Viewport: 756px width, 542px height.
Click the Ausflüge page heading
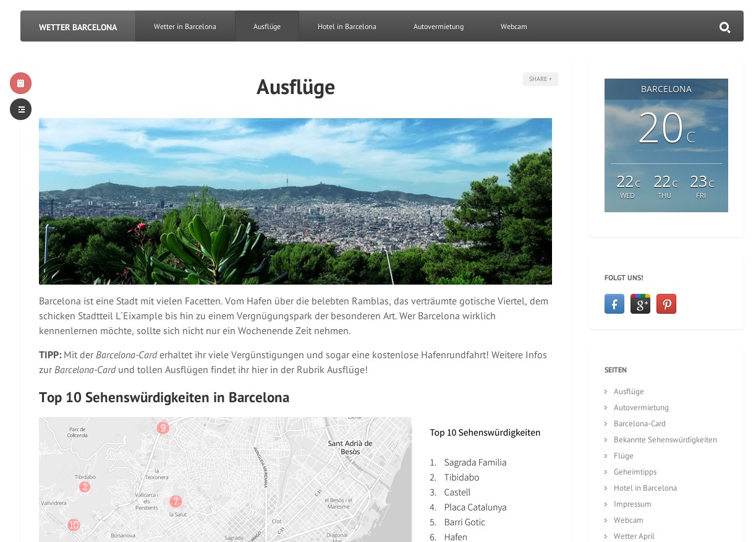pyautogui.click(x=295, y=87)
